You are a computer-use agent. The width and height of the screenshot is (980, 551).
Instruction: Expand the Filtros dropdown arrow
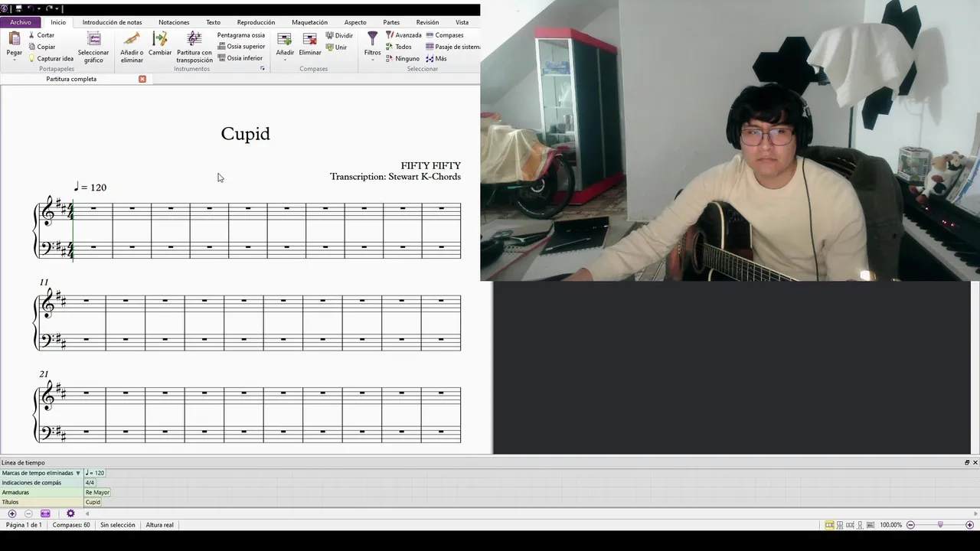372,60
